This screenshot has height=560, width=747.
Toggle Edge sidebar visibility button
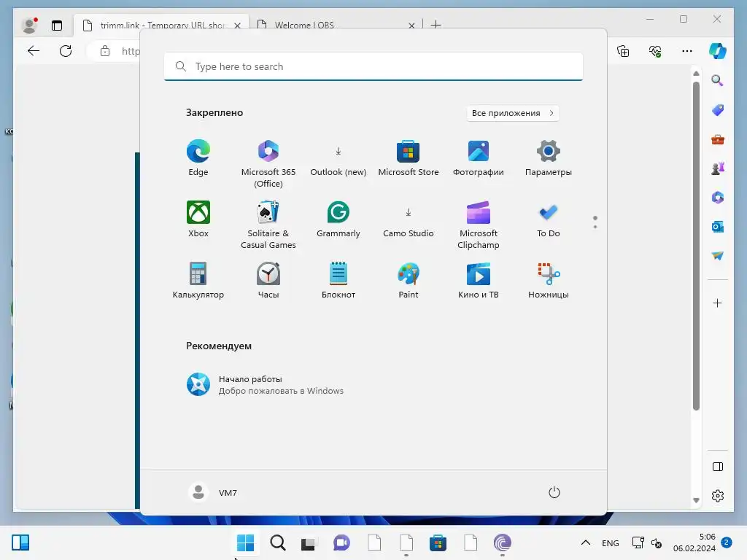click(718, 467)
